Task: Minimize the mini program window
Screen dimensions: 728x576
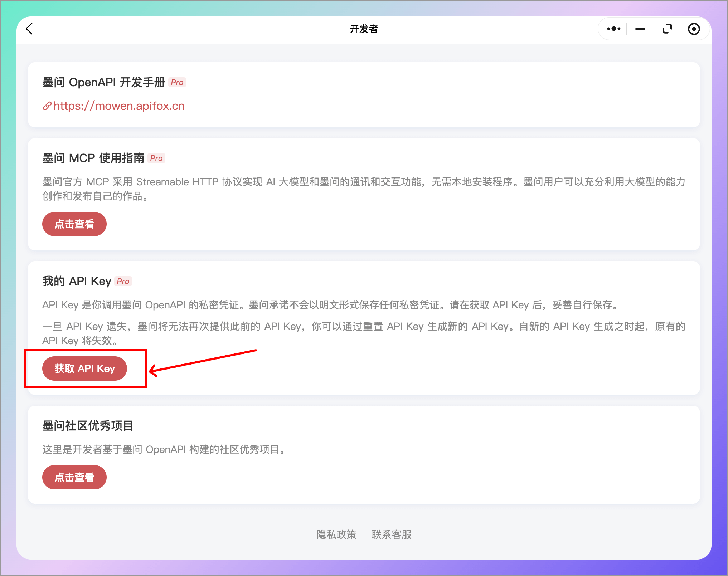Action: [640, 29]
